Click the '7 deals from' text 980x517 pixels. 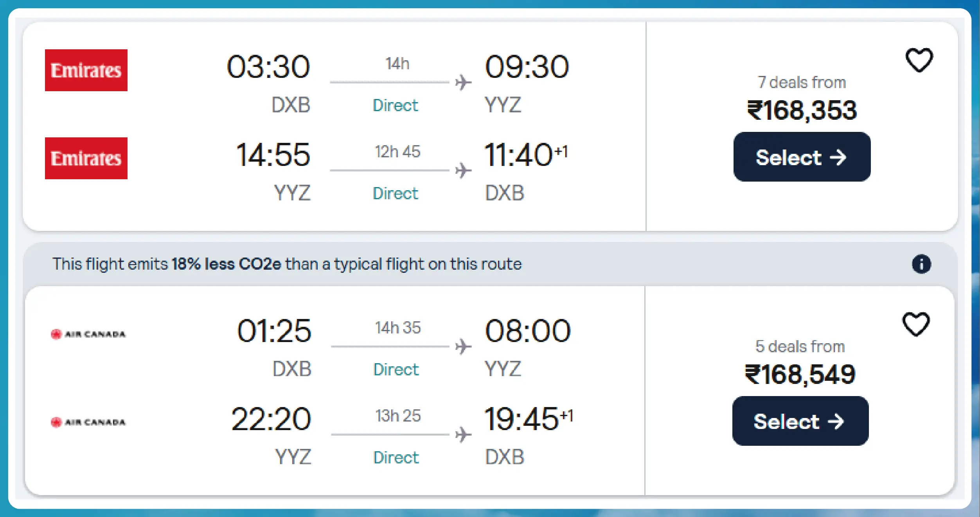(802, 83)
